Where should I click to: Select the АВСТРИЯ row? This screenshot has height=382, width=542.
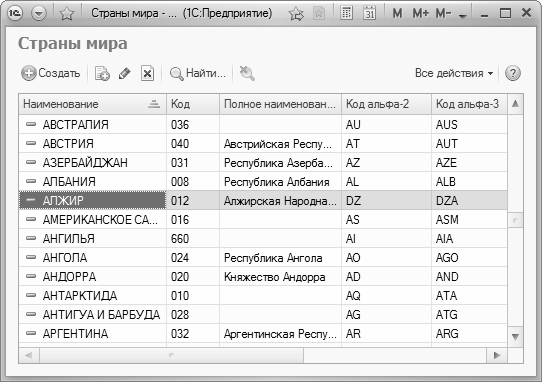click(263, 143)
